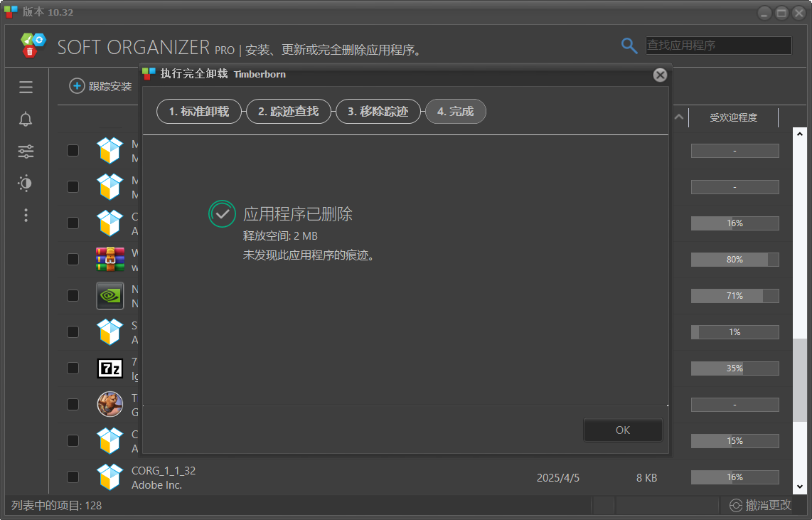Select the CORG_1_1_32 box icon
This screenshot has width=812, height=520.
pyautogui.click(x=110, y=477)
